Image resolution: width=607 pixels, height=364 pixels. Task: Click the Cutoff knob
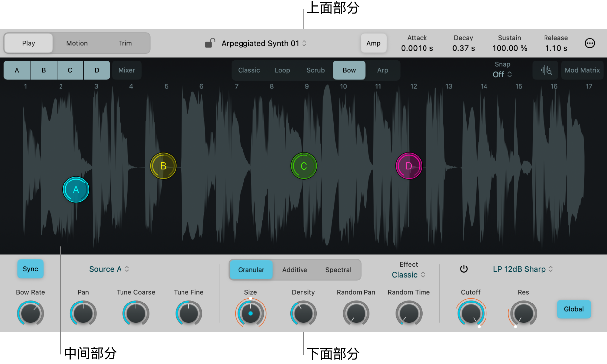[470, 313]
